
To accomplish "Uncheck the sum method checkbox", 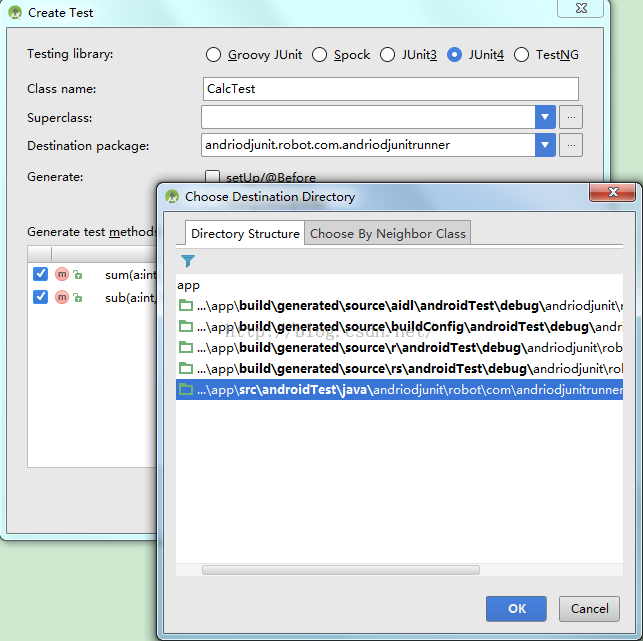I will [40, 274].
